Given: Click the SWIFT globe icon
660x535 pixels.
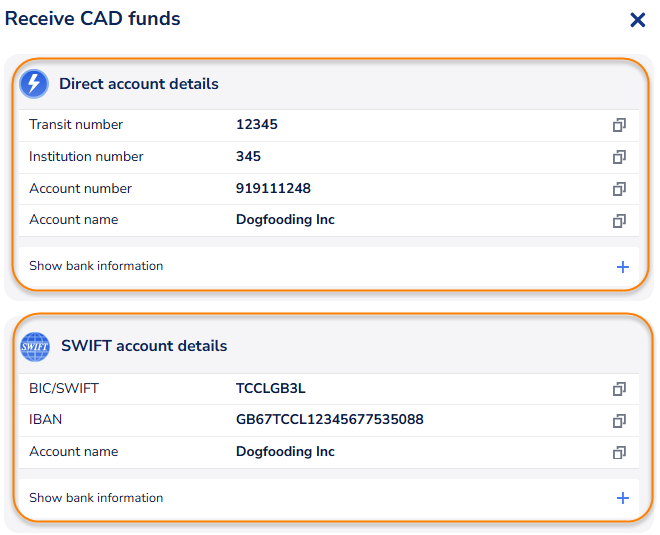Looking at the screenshot, I should point(34,346).
